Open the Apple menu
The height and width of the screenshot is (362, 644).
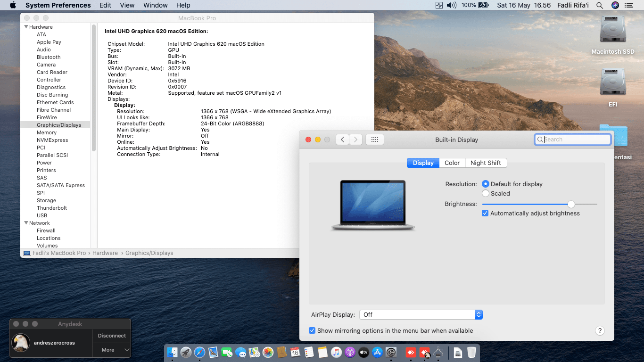[13, 5]
